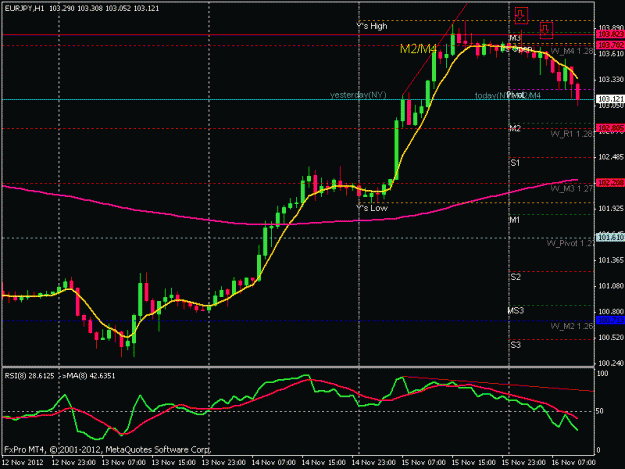Click the RSI scale value 0
625x469 pixels.
coord(598,450)
